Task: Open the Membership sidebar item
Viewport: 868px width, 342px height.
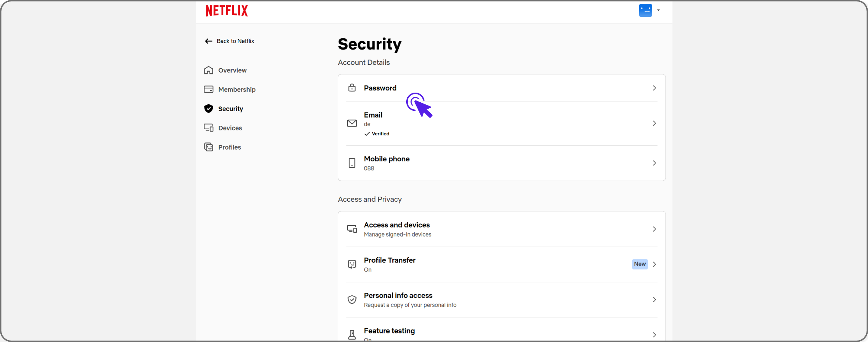Action: pyautogui.click(x=237, y=89)
